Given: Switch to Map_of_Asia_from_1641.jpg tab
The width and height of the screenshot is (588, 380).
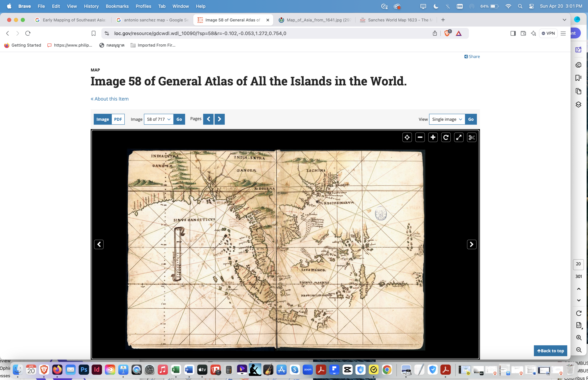Looking at the screenshot, I should pos(315,20).
